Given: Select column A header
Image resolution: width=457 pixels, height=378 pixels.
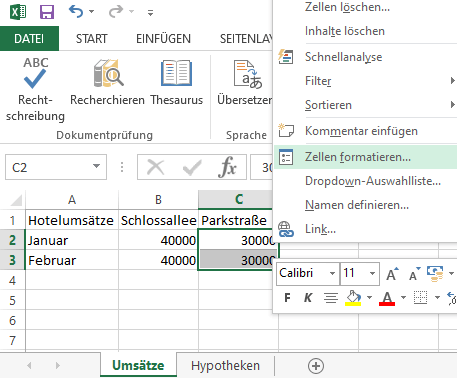Looking at the screenshot, I should click(x=72, y=200).
